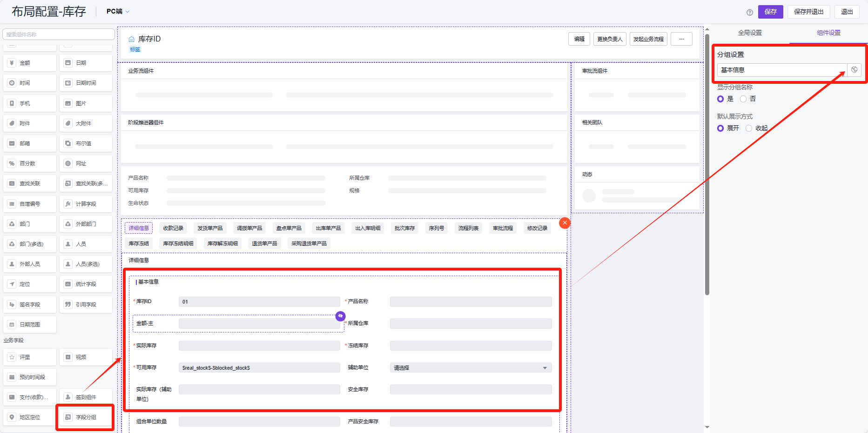Pick the 日期时间 component icon
This screenshot has width=868, height=433.
[x=68, y=83]
